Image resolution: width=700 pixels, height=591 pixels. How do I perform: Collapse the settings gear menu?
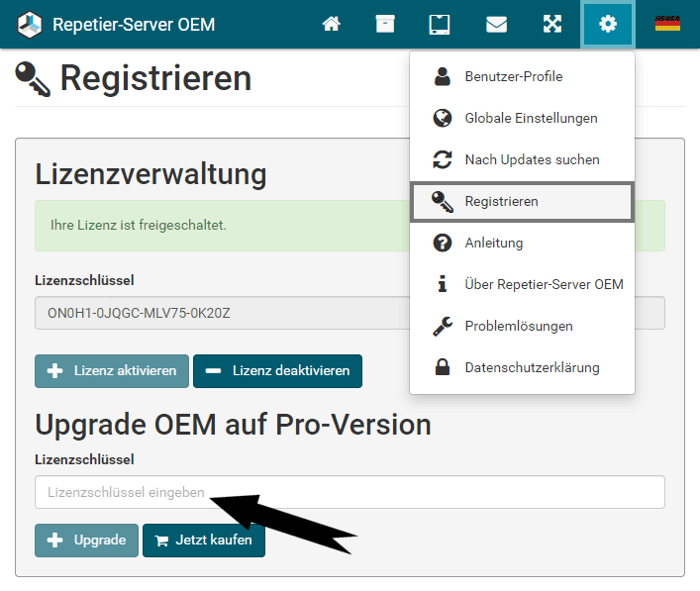[608, 24]
